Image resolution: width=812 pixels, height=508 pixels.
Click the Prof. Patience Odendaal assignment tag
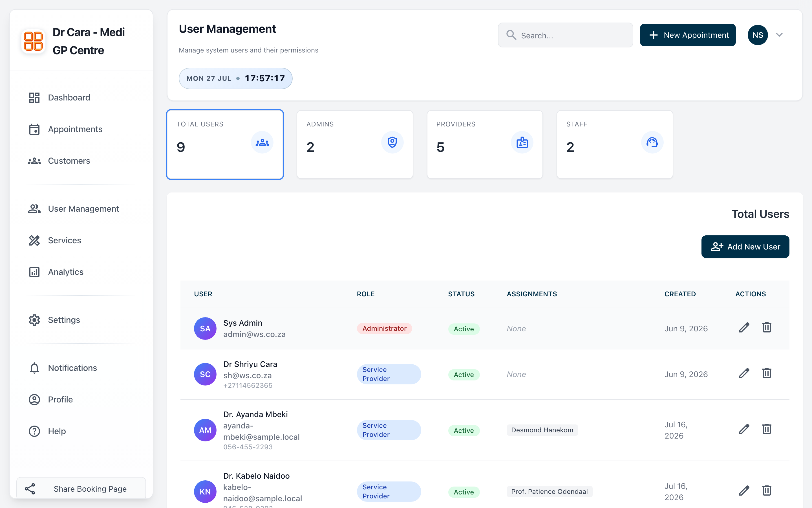pyautogui.click(x=549, y=492)
